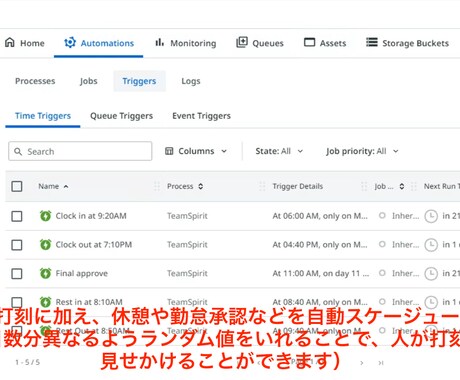Click the Home house icon
Screen dimensions: 460x380
click(x=10, y=42)
